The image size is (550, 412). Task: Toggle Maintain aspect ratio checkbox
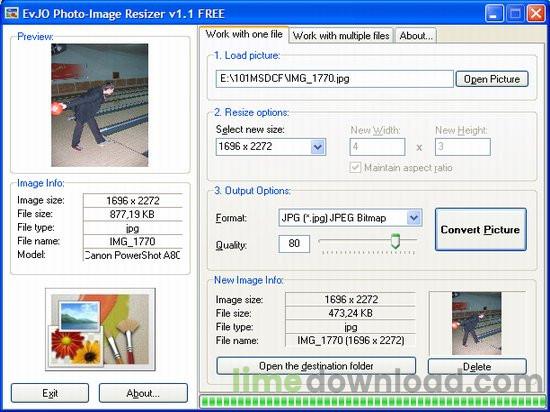pyautogui.click(x=355, y=167)
